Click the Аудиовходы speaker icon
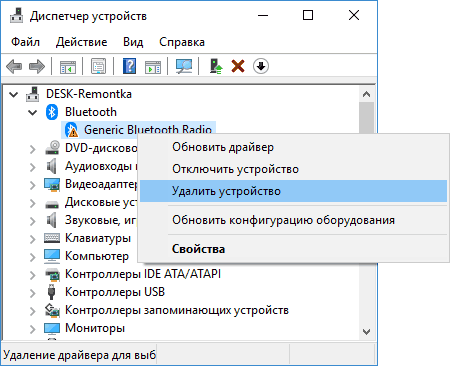 tap(52, 166)
